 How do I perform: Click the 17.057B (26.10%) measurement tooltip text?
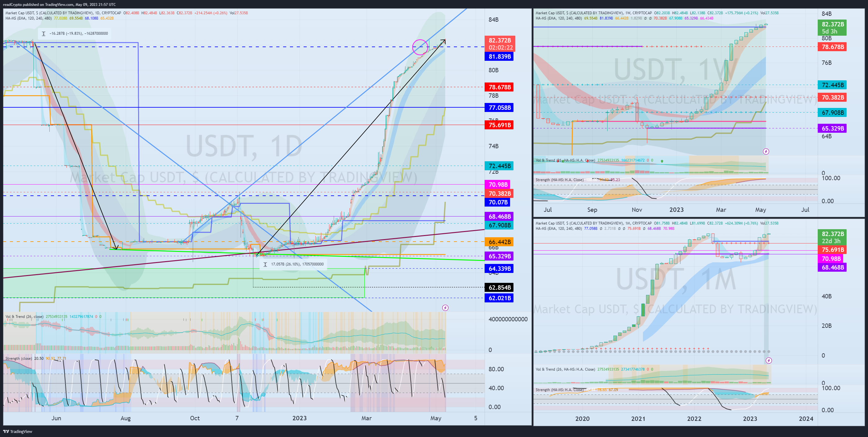pos(297,264)
